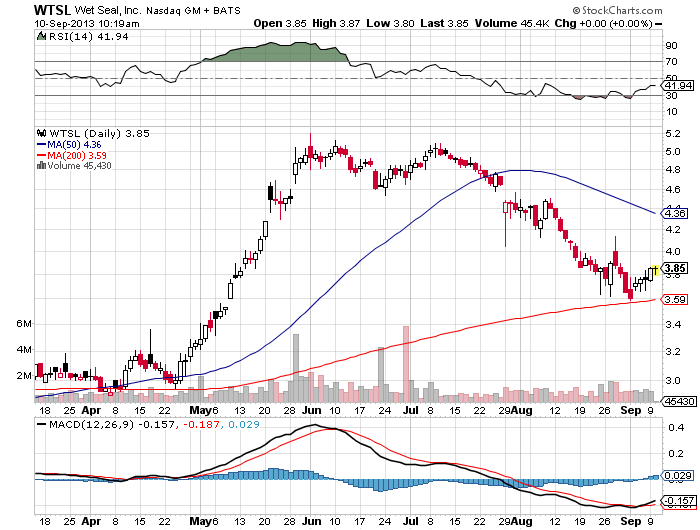This screenshot has height=530, width=700.
Task: Click the Sep label on MACD panel axis
Action: coord(631,521)
